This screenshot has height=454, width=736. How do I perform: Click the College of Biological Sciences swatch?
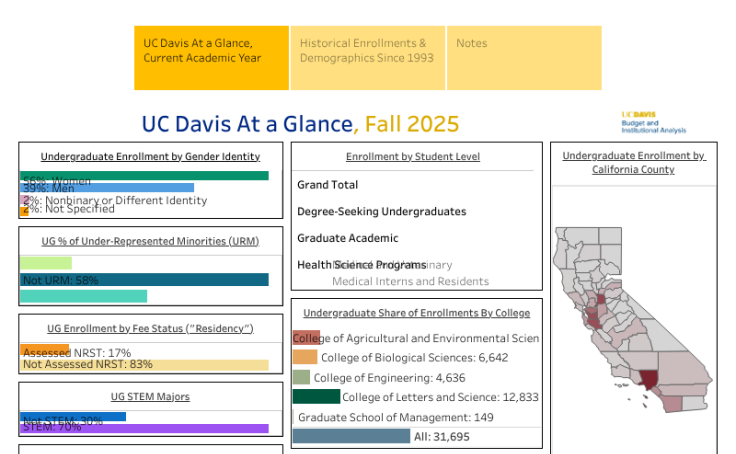coord(305,357)
